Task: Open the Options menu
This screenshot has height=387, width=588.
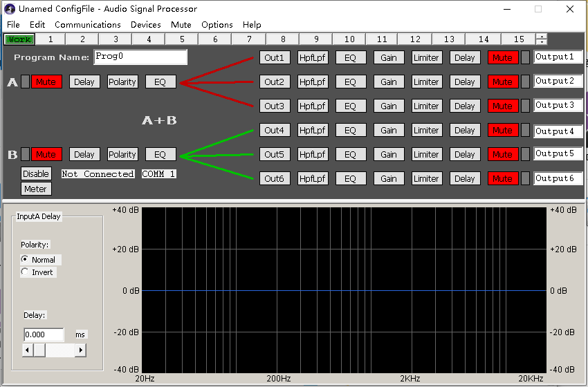Action: tap(217, 25)
